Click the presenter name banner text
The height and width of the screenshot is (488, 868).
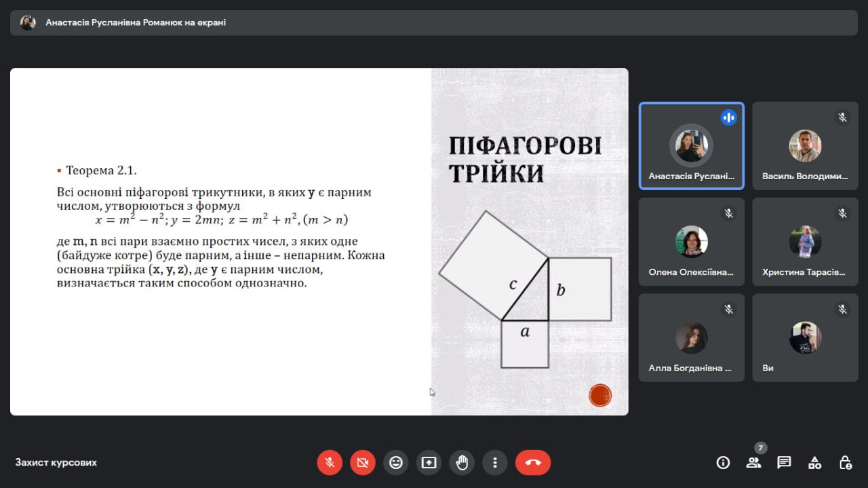(x=136, y=22)
